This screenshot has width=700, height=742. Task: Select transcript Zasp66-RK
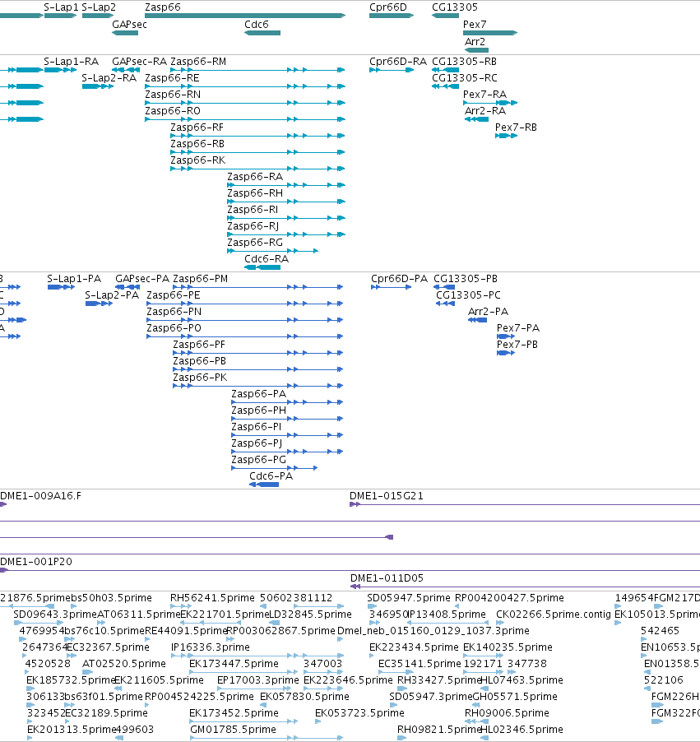tap(198, 160)
